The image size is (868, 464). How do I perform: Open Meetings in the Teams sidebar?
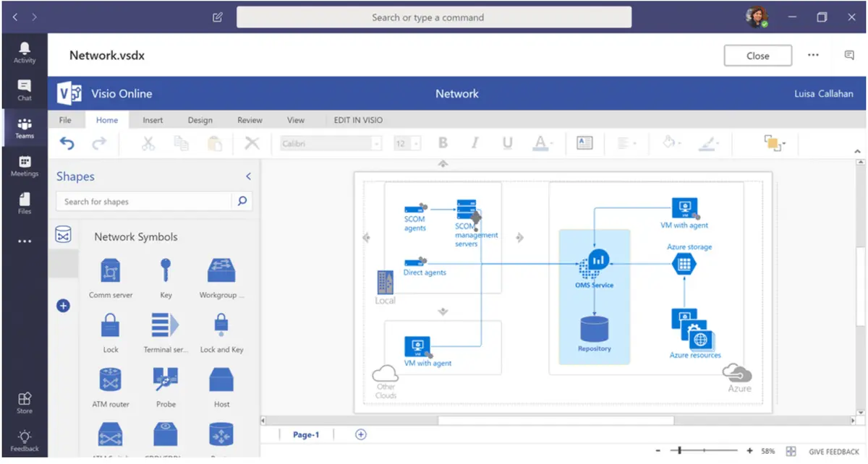(x=25, y=166)
